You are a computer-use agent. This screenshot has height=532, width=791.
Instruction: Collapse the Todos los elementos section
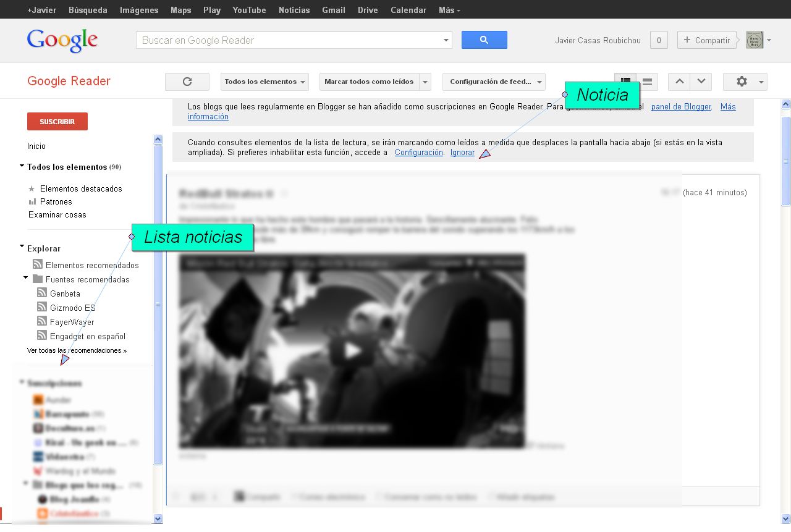click(x=22, y=166)
